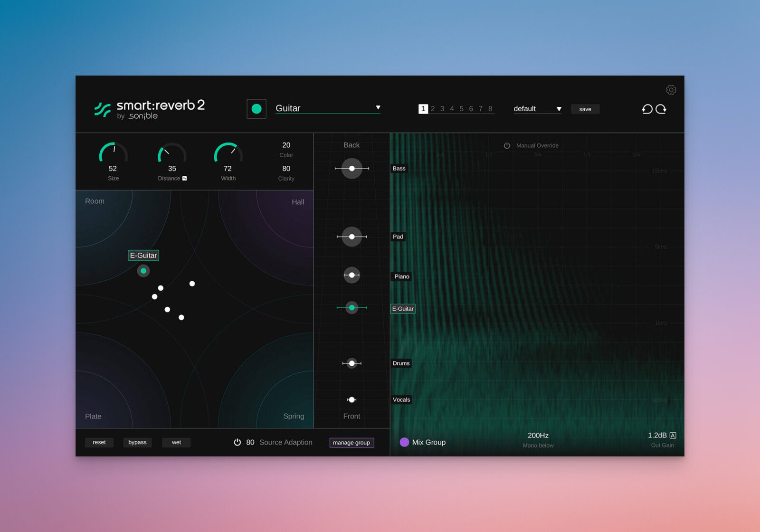
Task: Click the Bass depth slider handle
Action: [x=352, y=169]
